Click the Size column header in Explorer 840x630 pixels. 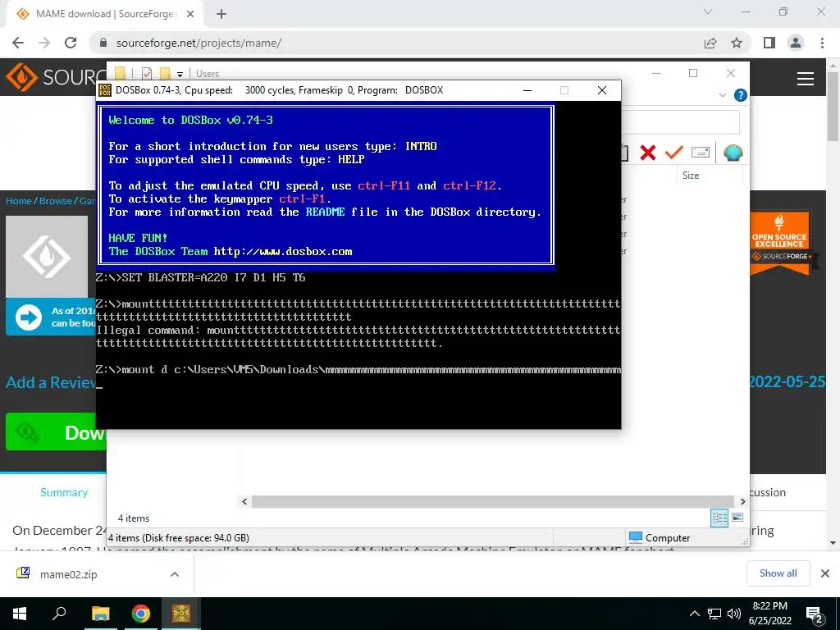coord(690,176)
